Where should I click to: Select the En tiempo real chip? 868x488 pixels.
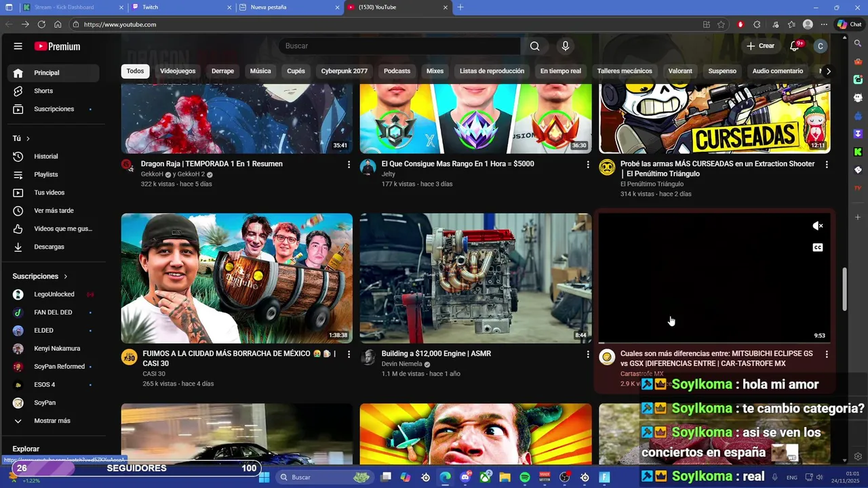(560, 71)
